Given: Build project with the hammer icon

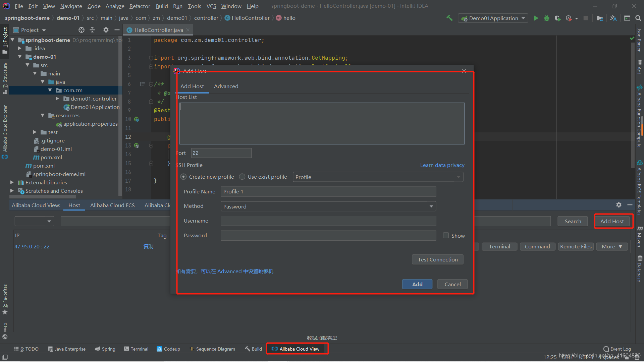Looking at the screenshot, I should [449, 18].
